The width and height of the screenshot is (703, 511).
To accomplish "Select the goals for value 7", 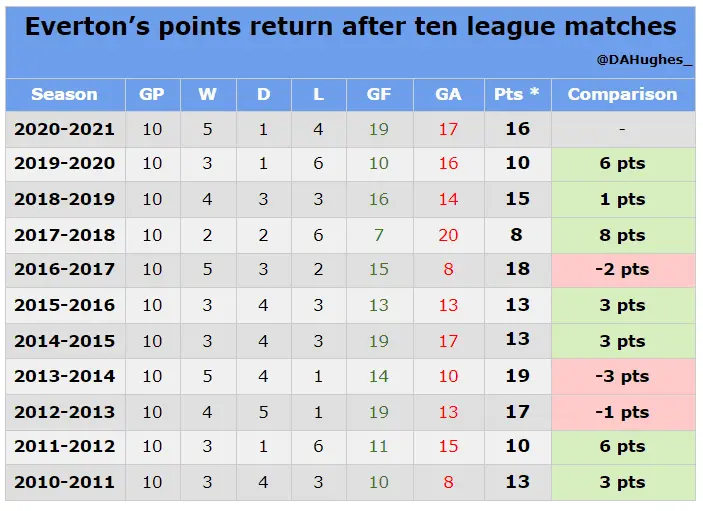I will pos(378,235).
